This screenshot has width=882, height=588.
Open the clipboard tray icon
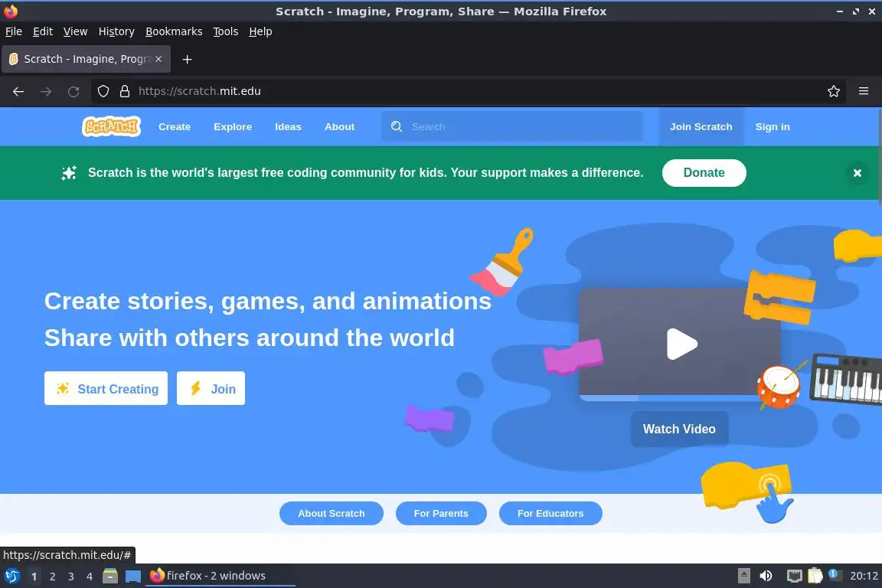click(815, 576)
